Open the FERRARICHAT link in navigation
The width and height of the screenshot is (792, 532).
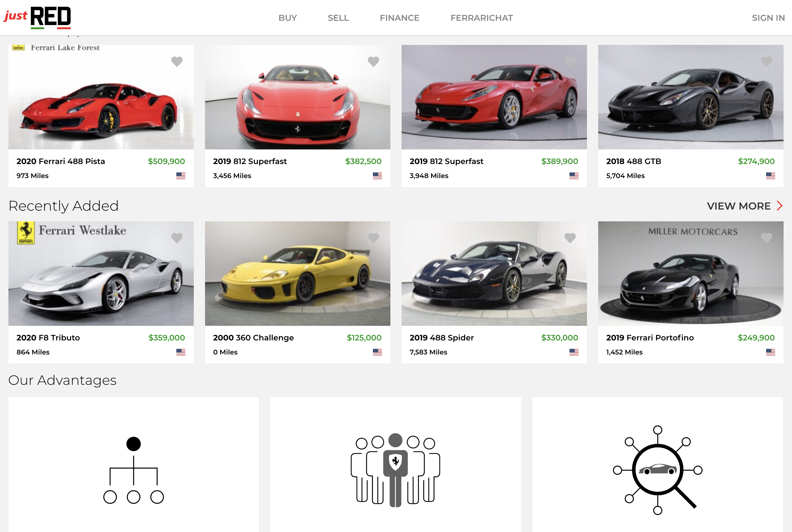click(482, 18)
